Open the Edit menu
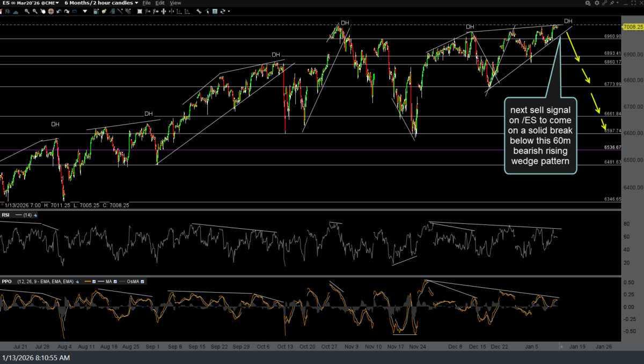The image size is (644, 364). 160,3
